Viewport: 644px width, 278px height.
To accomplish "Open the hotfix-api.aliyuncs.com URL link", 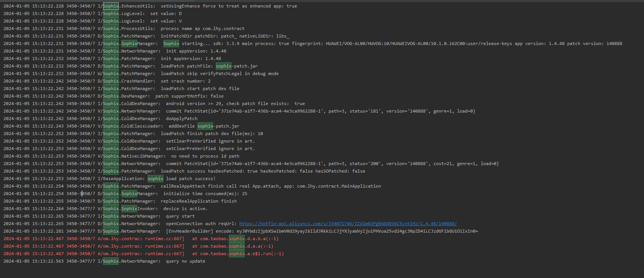I will (x=348, y=224).
